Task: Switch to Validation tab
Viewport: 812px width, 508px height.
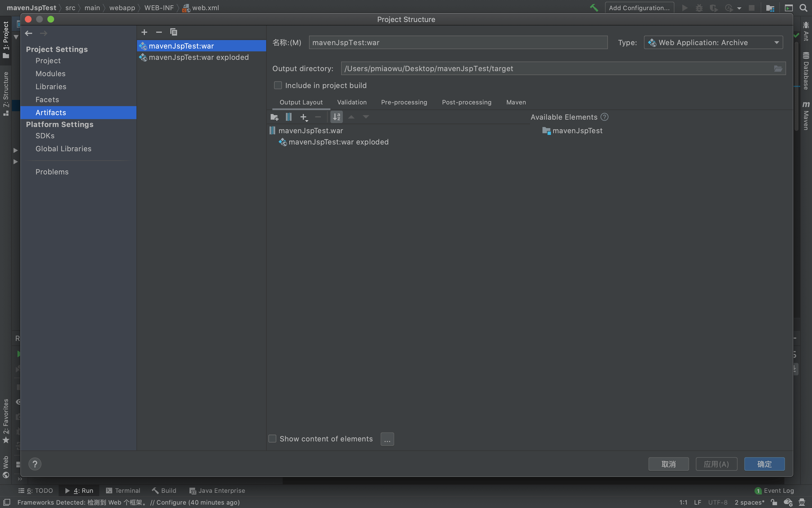Action: [x=352, y=102]
